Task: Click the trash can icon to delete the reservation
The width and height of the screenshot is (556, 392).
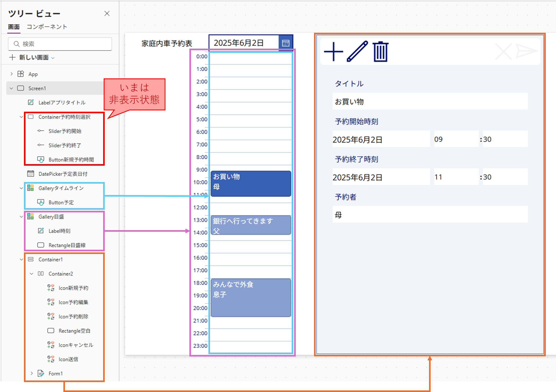Action: (x=380, y=52)
